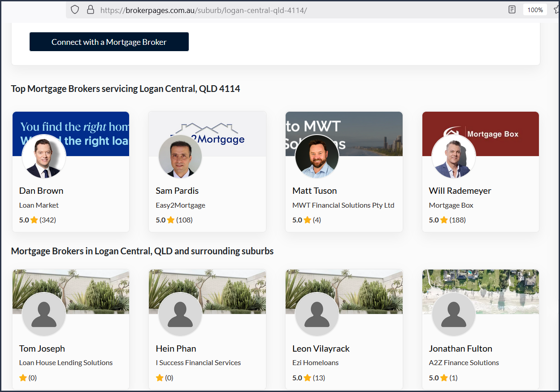Click the brokerpages.com.au URL address field

[204, 10]
